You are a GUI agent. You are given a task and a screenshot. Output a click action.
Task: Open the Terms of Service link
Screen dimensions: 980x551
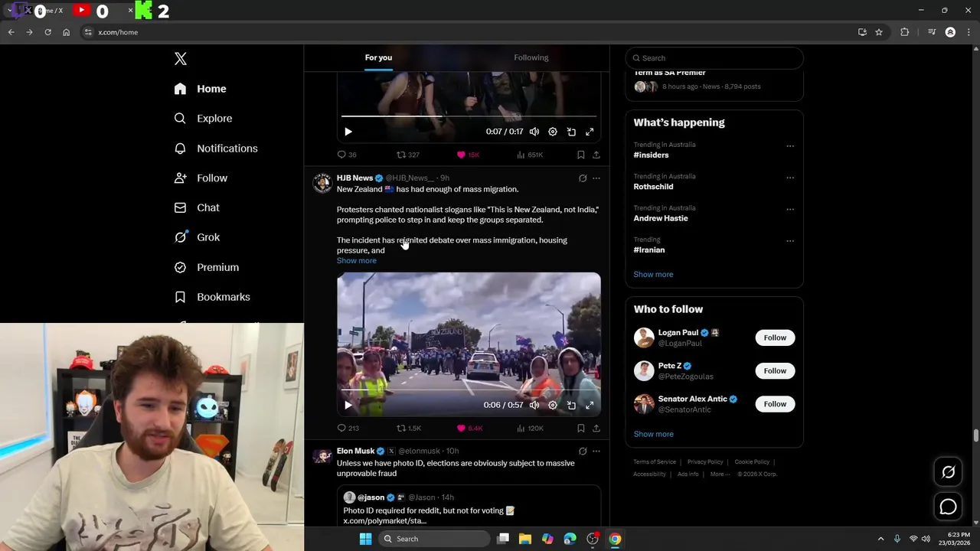click(x=655, y=462)
